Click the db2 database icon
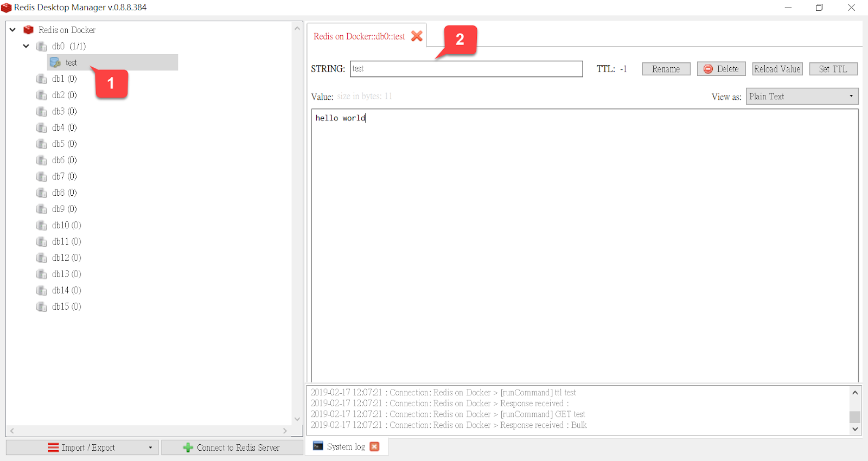868x461 pixels. click(x=42, y=95)
